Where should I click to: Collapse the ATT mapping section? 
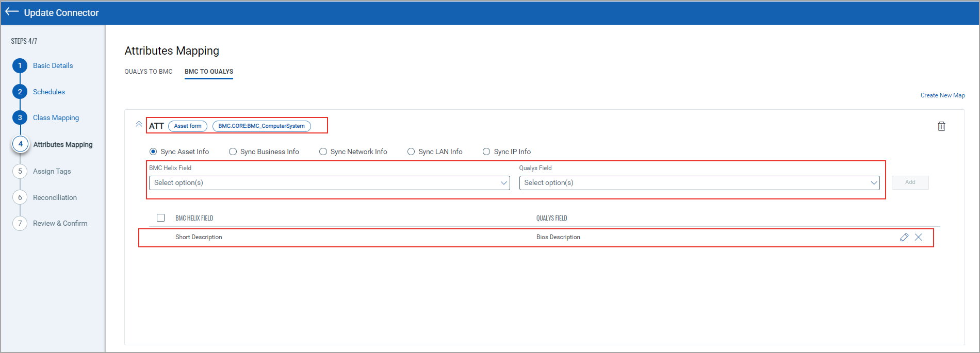pos(139,124)
